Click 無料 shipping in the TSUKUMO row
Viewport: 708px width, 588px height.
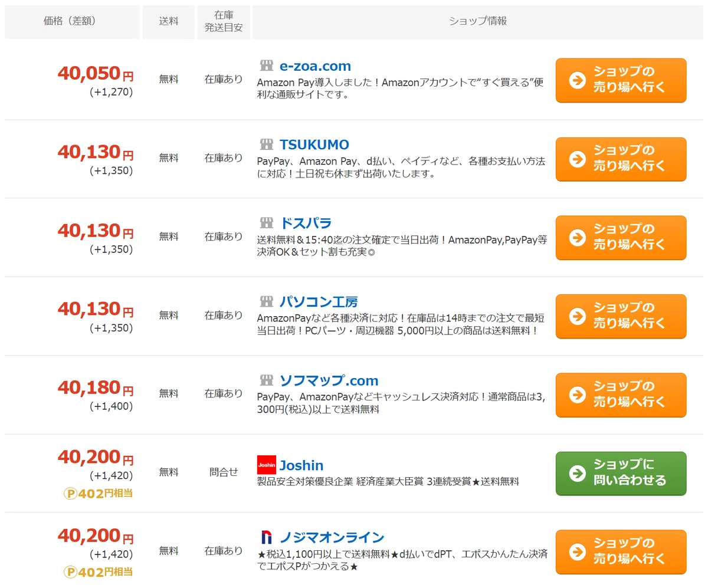pyautogui.click(x=169, y=157)
